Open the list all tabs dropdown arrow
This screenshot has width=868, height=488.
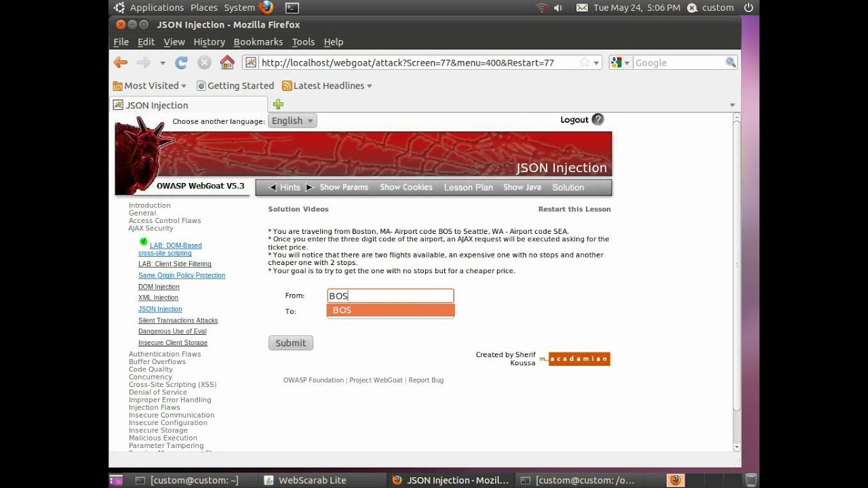732,105
